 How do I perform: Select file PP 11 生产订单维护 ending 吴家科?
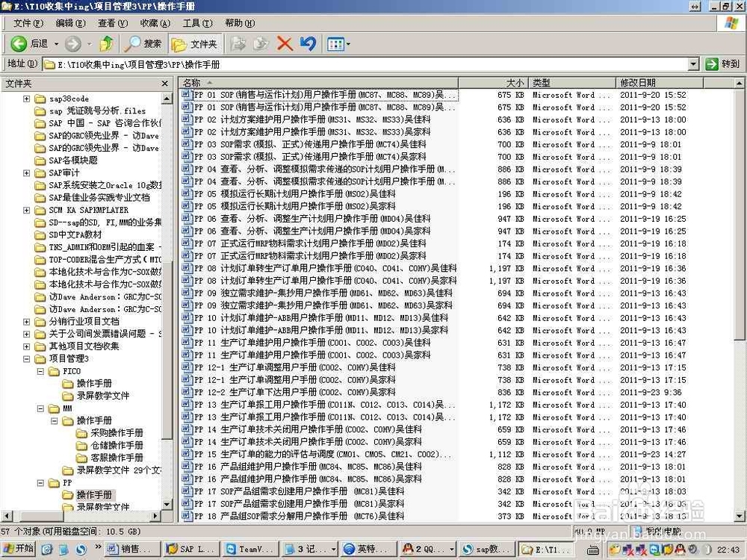tap(312, 355)
